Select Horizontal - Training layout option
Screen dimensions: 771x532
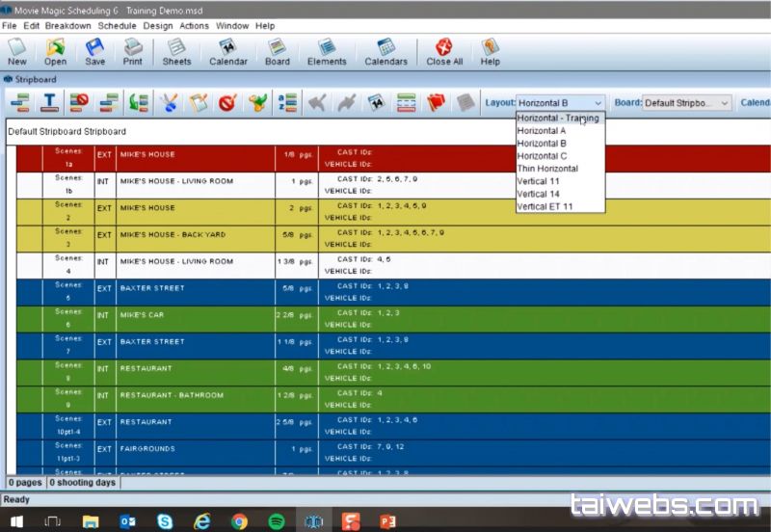(557, 119)
